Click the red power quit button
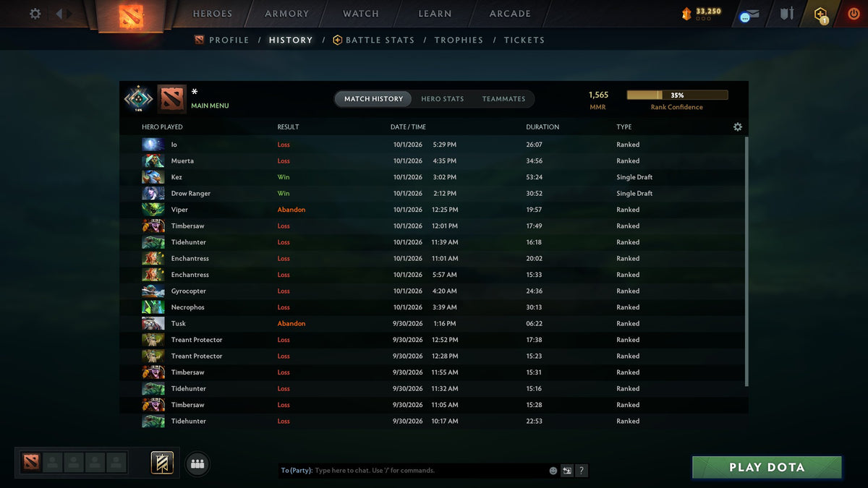 coord(854,14)
